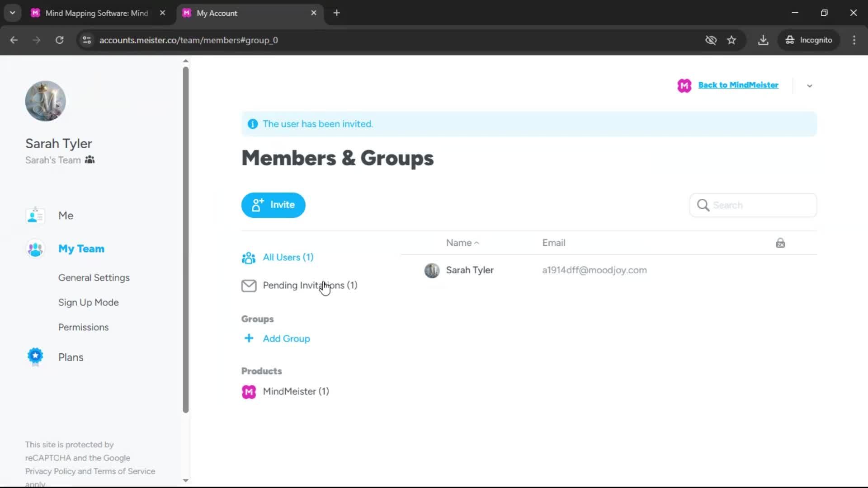Go back to previous page
The image size is (868, 488).
point(14,40)
